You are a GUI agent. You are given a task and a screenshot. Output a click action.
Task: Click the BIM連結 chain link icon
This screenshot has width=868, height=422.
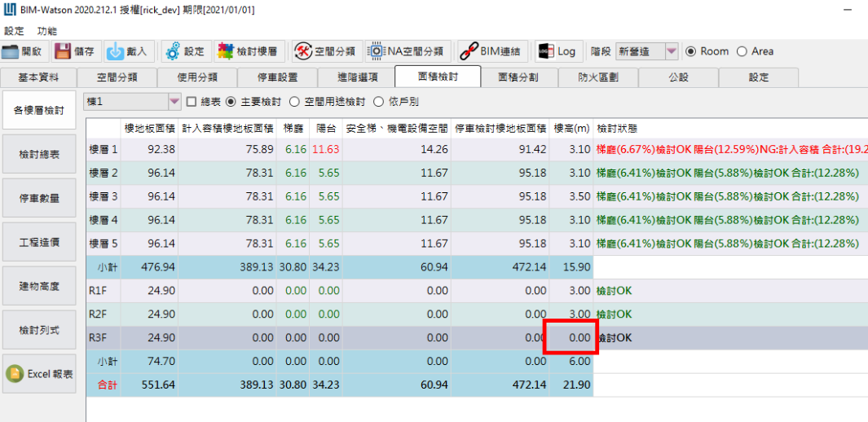pos(469,51)
